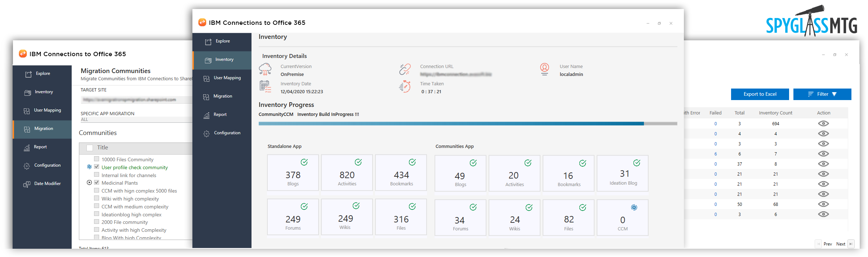Viewport: 868px width, 257px height.
Task: Click the blue Failed count 6 link
Action: tap(716, 154)
